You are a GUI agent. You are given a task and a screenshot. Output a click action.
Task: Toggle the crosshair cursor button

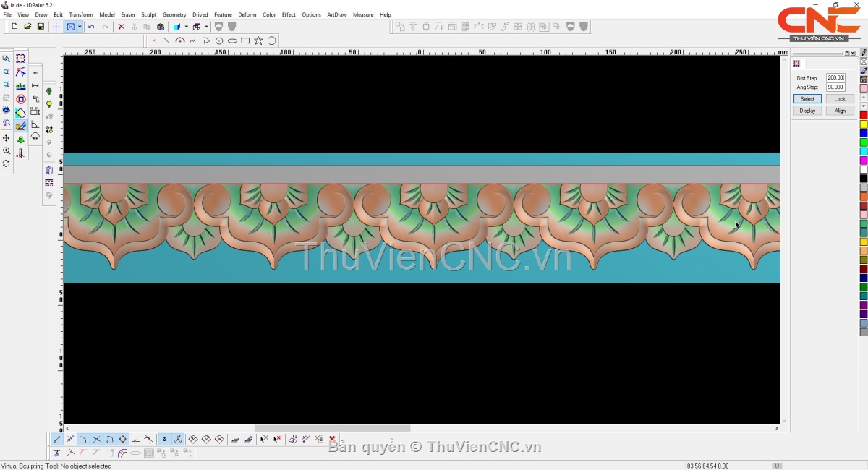(x=56, y=27)
